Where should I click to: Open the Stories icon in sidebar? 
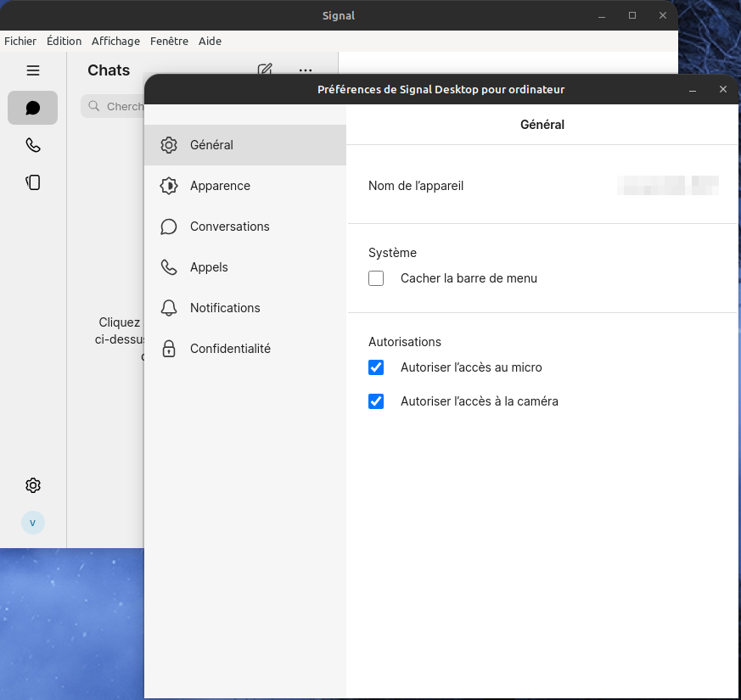(x=33, y=182)
